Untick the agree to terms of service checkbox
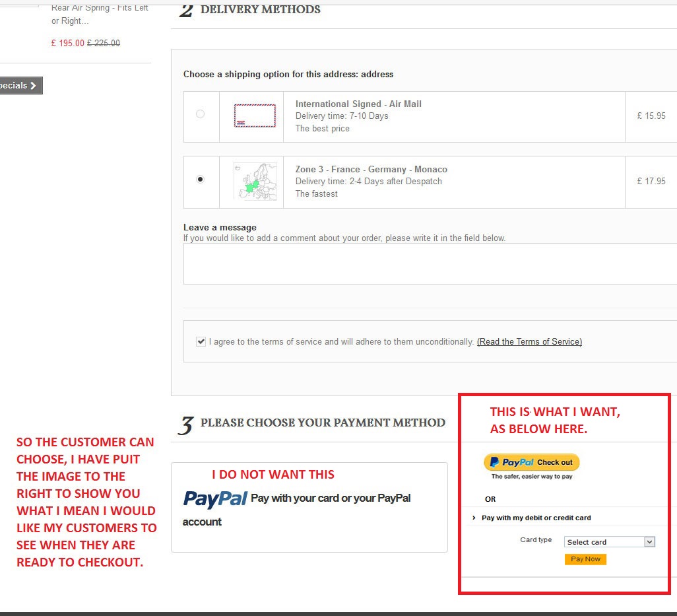 pyautogui.click(x=201, y=342)
